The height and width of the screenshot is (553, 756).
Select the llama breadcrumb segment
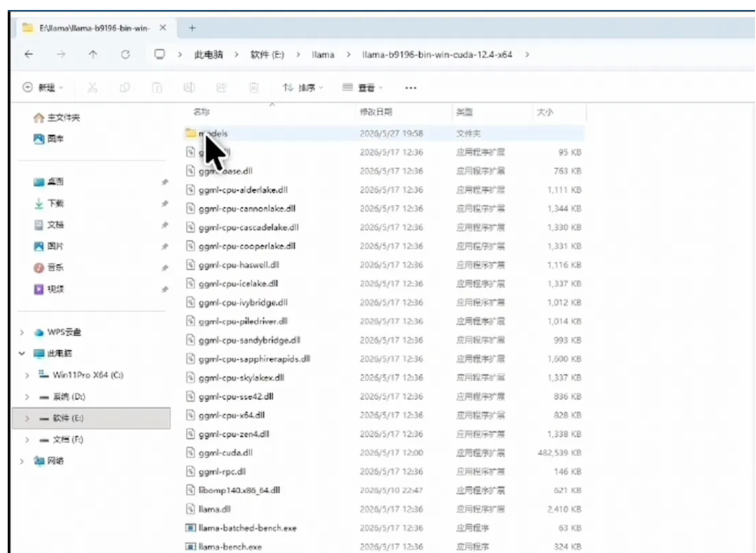point(323,55)
